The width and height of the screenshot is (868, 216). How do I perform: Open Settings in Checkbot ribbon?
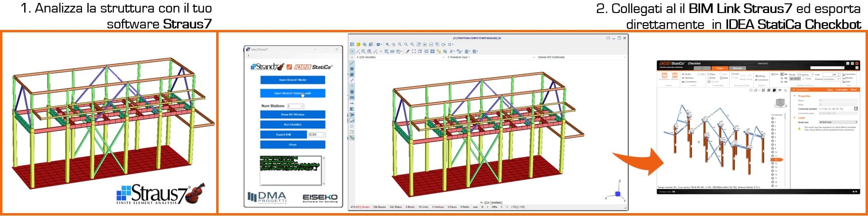759,76
